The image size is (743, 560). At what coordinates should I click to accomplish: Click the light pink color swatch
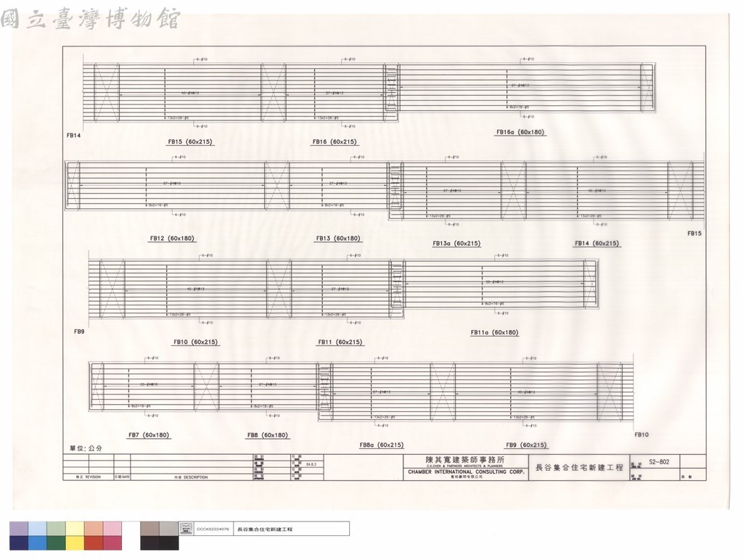[112, 529]
